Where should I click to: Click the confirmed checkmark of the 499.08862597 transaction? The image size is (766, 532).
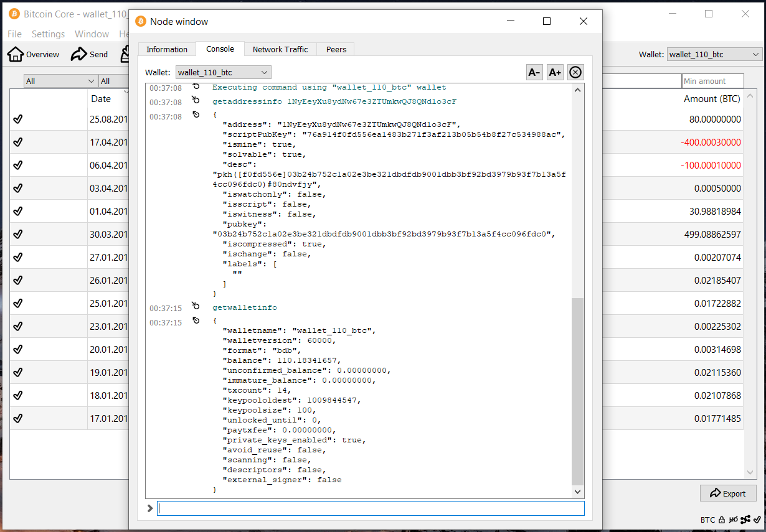[17, 235]
